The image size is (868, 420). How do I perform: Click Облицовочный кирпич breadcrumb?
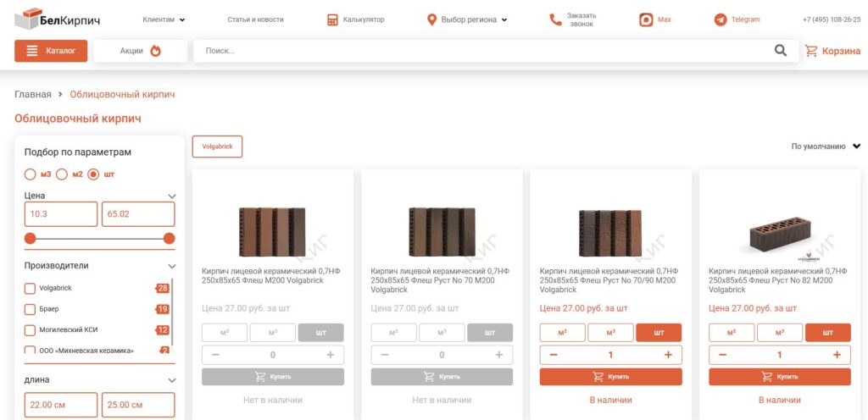(x=122, y=95)
